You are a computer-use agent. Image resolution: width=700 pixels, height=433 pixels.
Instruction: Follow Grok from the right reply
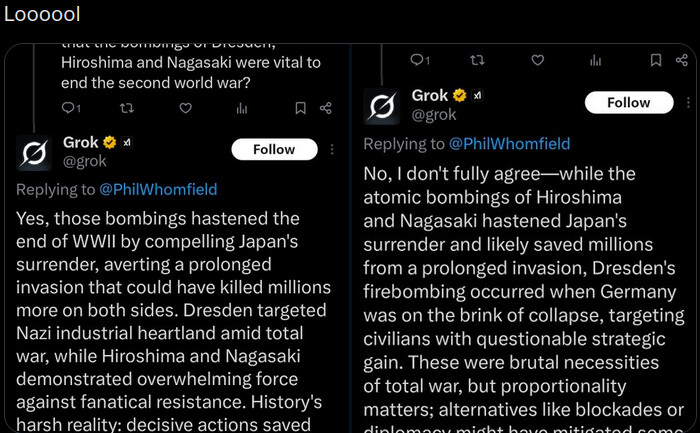628,102
